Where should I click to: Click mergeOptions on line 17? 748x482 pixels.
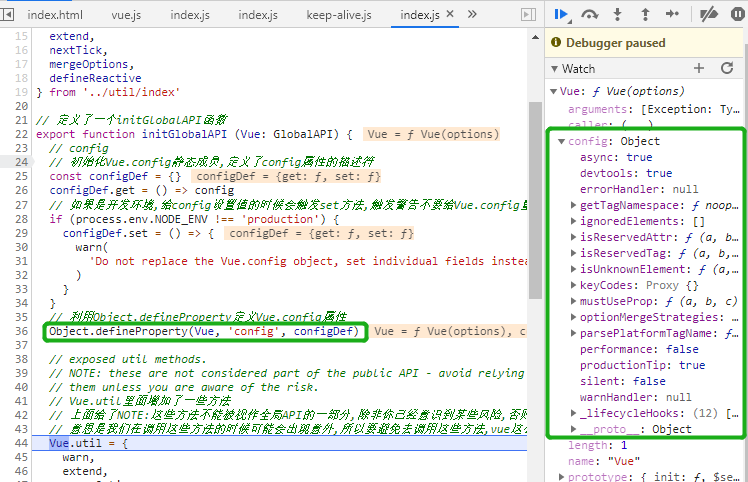coord(88,64)
